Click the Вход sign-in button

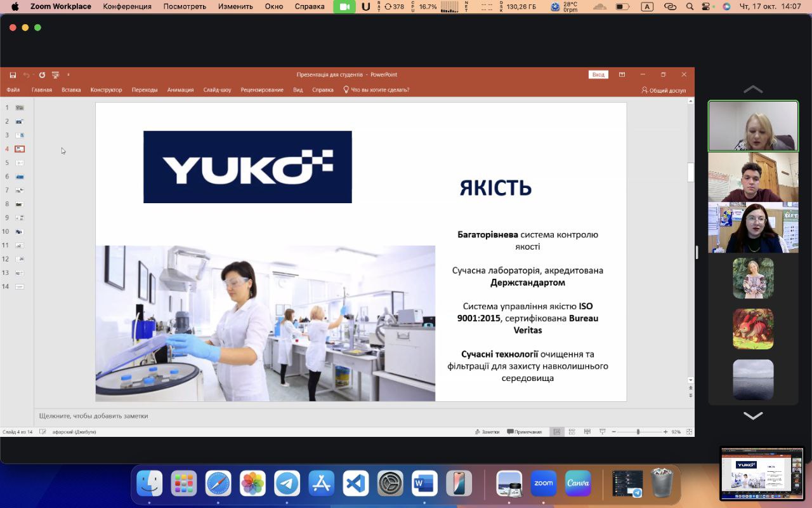pos(598,75)
